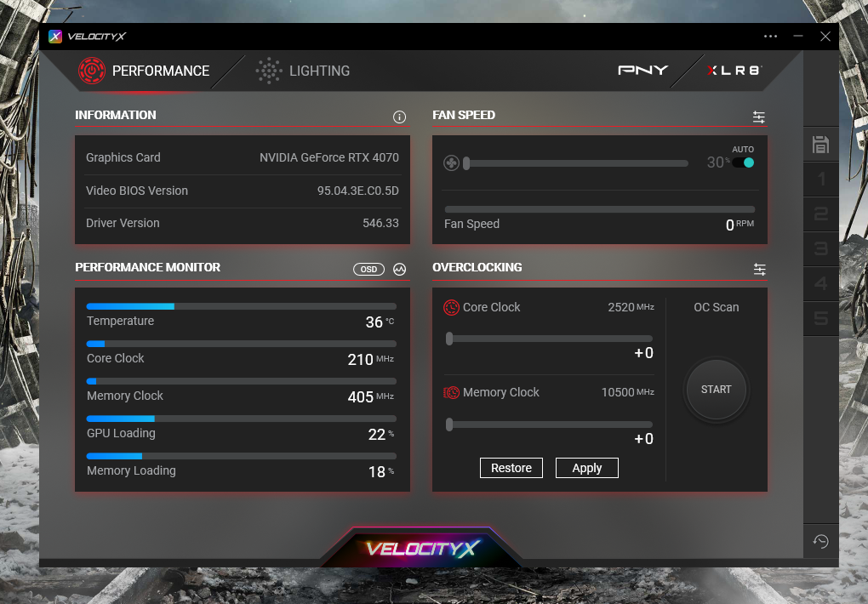Click the fan icon beside fan slider

(451, 163)
